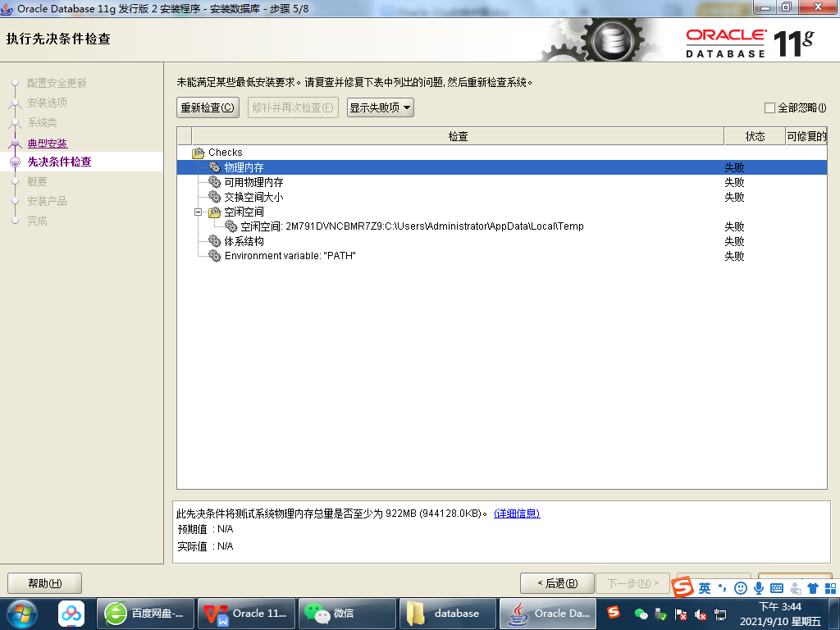Click Sogou IME 英 language indicator
The image size is (840, 630).
(x=705, y=588)
